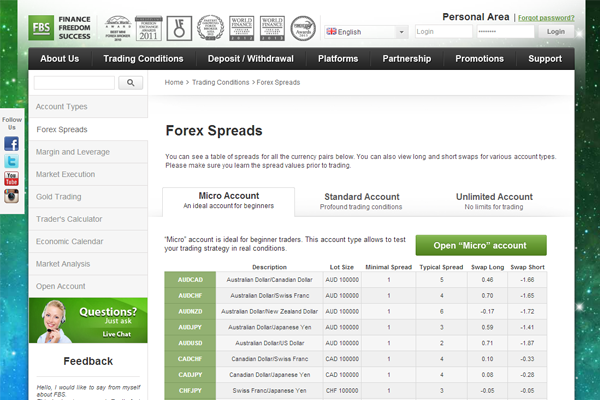
Task: Open the Promotions menu
Action: click(479, 59)
